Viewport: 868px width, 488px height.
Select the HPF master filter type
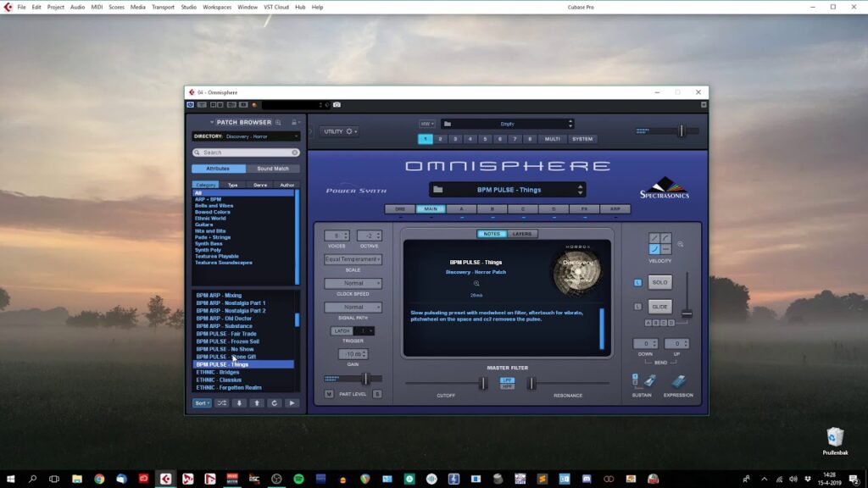pyautogui.click(x=507, y=386)
